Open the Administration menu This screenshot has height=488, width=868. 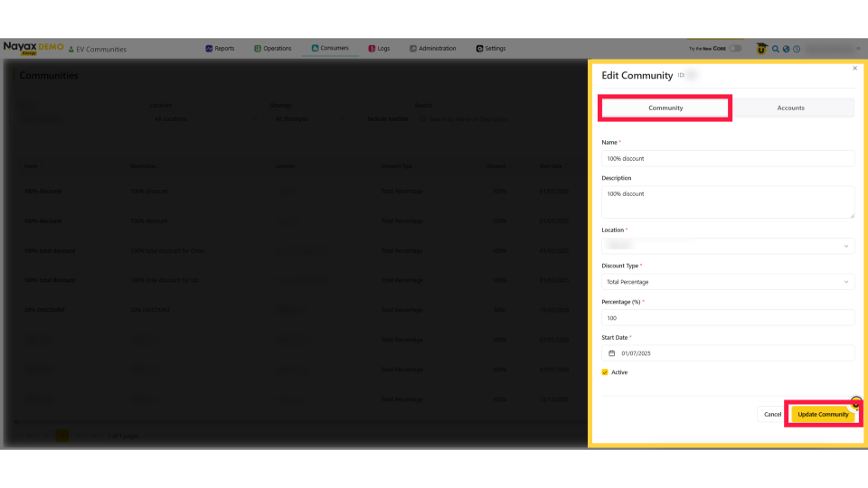click(432, 49)
